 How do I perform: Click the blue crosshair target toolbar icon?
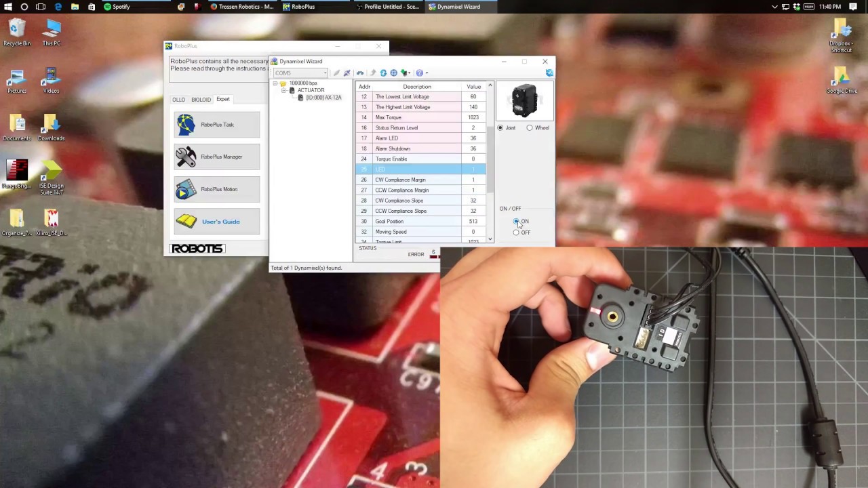[x=393, y=73]
